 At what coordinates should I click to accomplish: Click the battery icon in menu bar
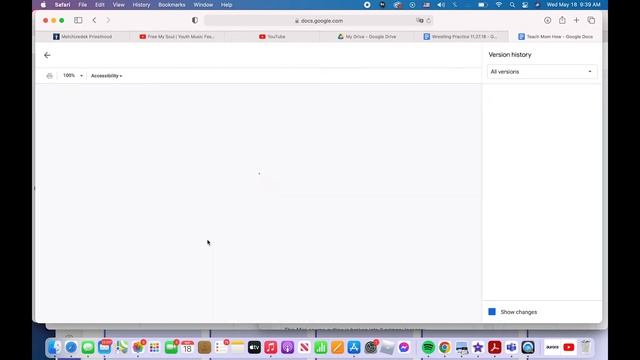point(482,5)
